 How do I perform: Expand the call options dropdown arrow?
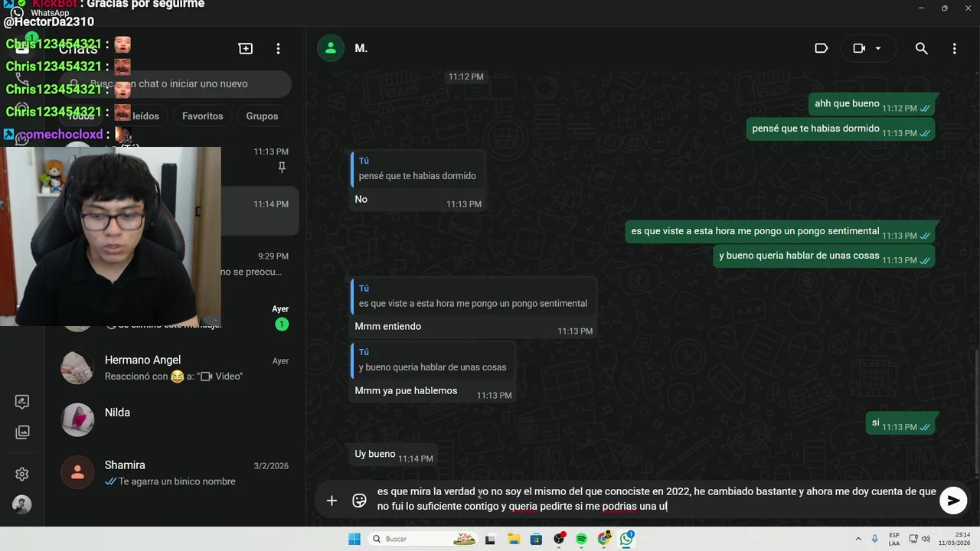pyautogui.click(x=878, y=48)
